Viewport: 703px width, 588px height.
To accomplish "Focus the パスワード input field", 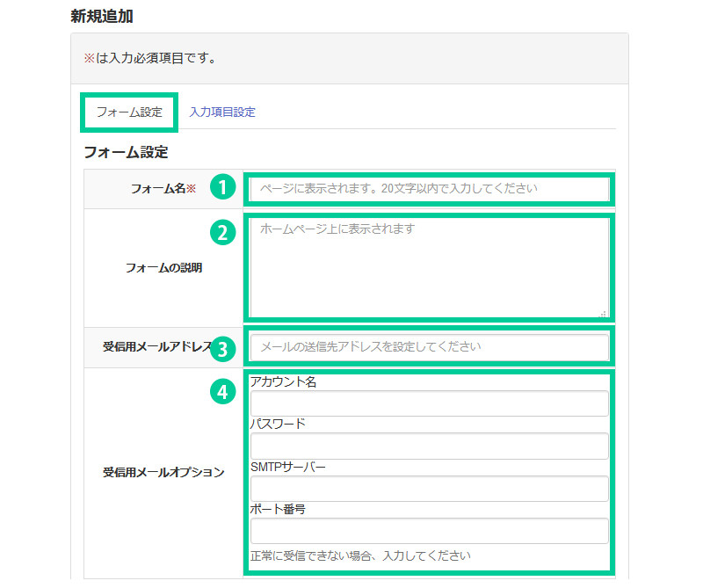I will [x=429, y=446].
